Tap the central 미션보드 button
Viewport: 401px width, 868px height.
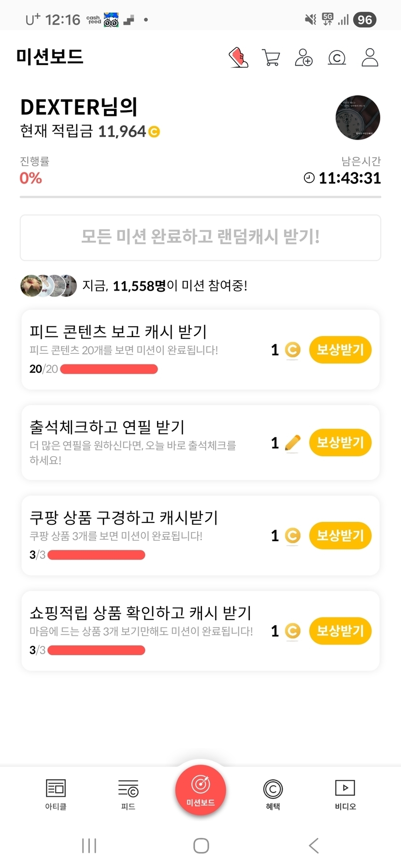pos(200,789)
